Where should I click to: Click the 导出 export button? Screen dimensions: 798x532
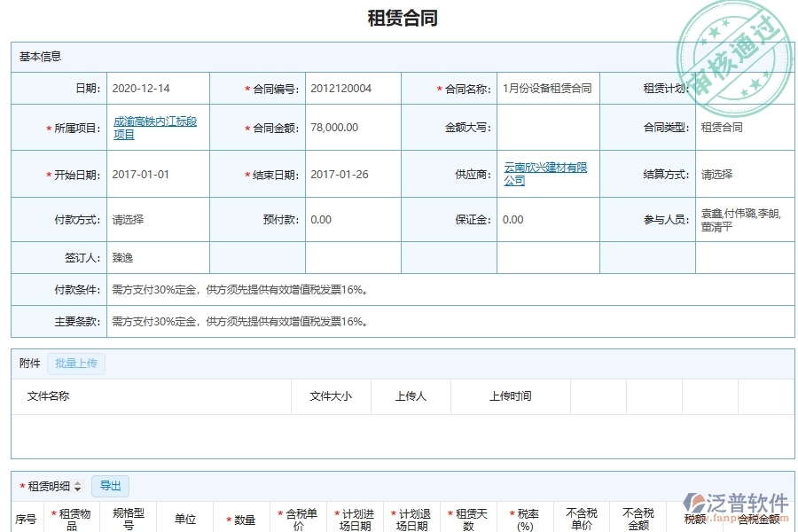point(110,486)
